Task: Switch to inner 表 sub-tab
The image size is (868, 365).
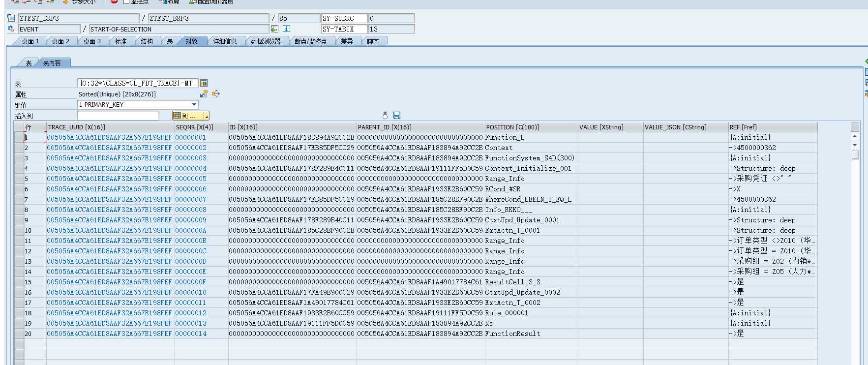Action: 29,63
